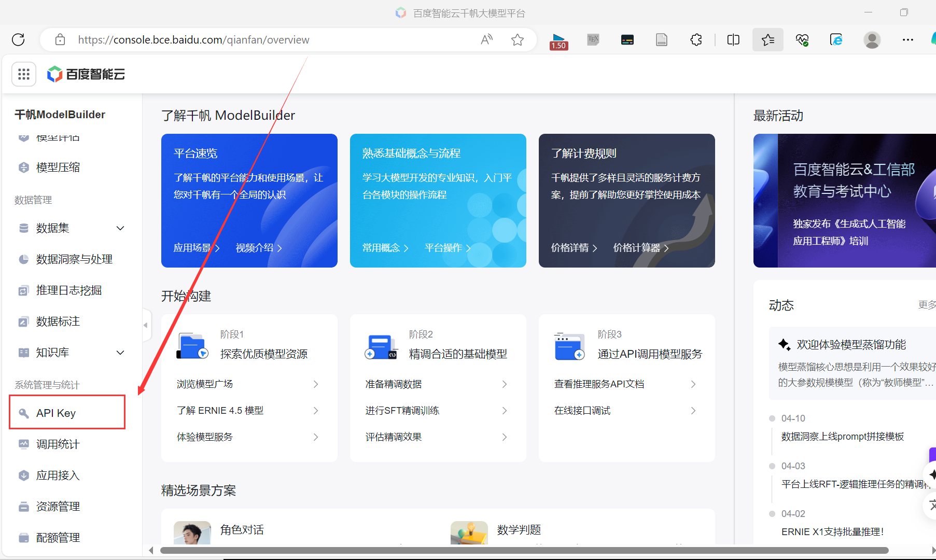The width and height of the screenshot is (936, 560).
Task: Click the 数据洞察与处理 pie icon
Action: (x=23, y=259)
